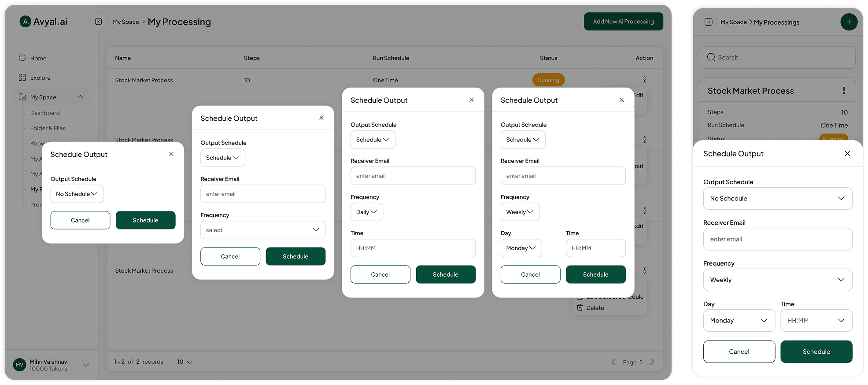The image size is (868, 385).
Task: Open the Monday day dropdown in the mobile panel
Action: (x=739, y=321)
